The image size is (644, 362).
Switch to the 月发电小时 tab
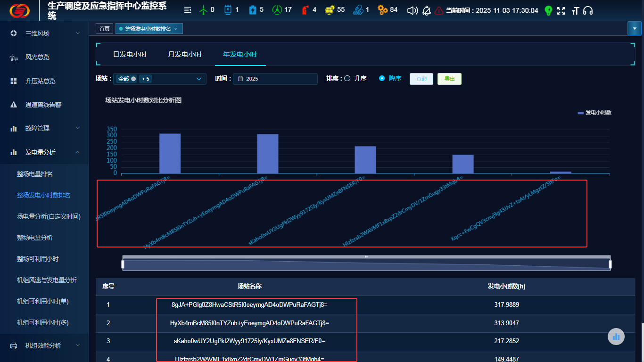tap(185, 55)
